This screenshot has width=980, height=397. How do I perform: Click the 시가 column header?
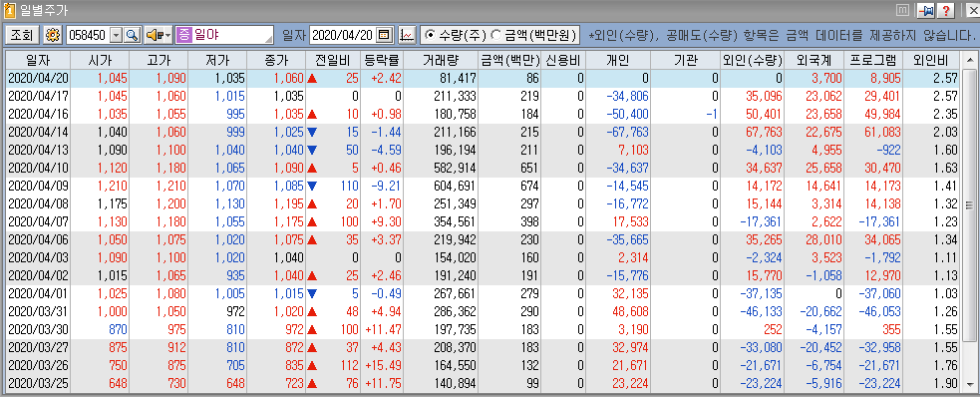[x=100, y=61]
